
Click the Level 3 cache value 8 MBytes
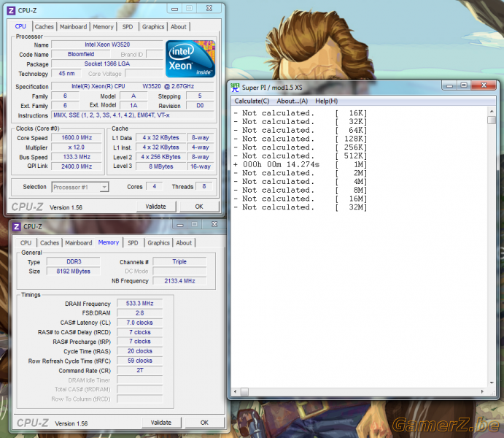[x=161, y=166]
